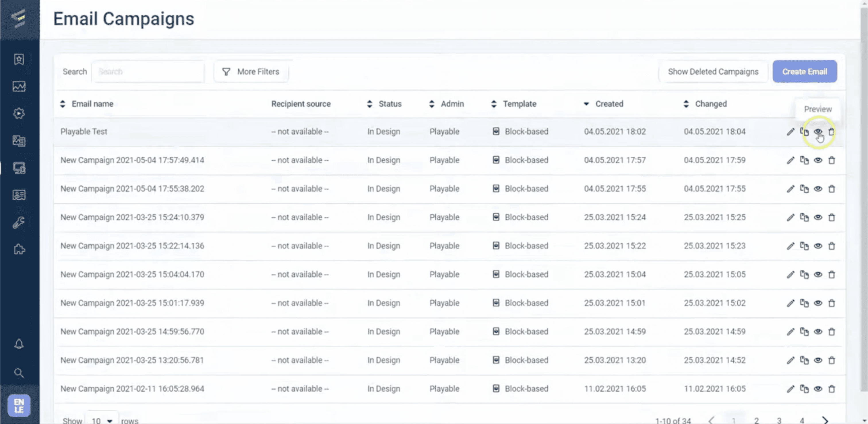Preview the New Campaign 2021-05-04 17:55:38.202 email

[818, 189]
